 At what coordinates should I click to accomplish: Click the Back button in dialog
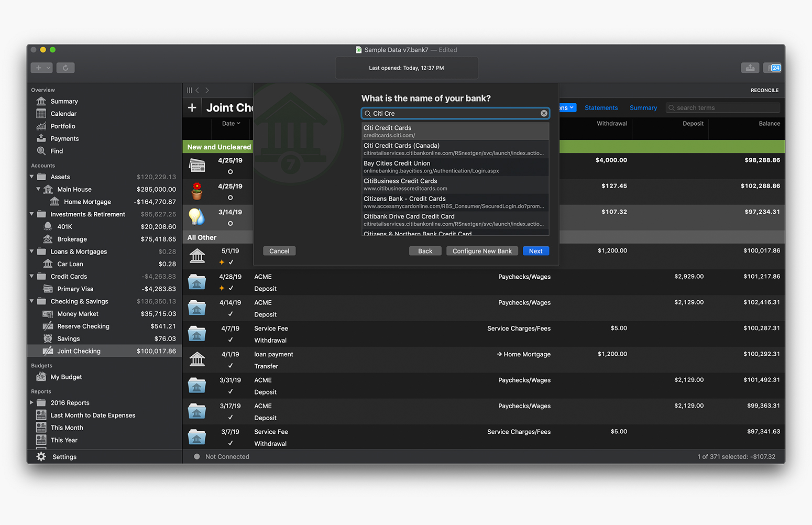[x=425, y=251]
